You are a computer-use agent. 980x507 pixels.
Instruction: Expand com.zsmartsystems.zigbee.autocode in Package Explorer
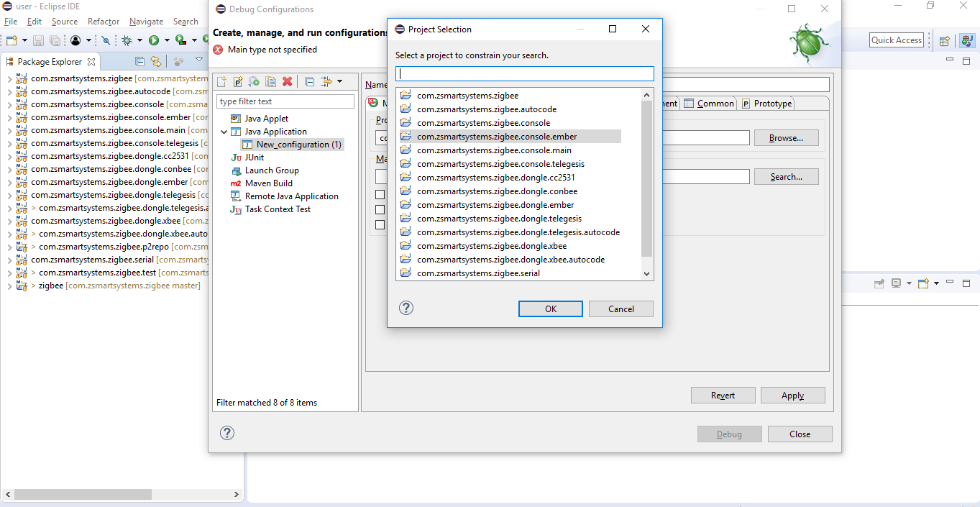tap(9, 91)
